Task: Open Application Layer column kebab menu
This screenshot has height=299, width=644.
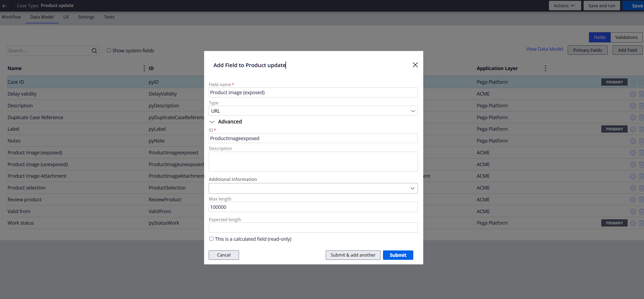Action: pyautogui.click(x=545, y=68)
